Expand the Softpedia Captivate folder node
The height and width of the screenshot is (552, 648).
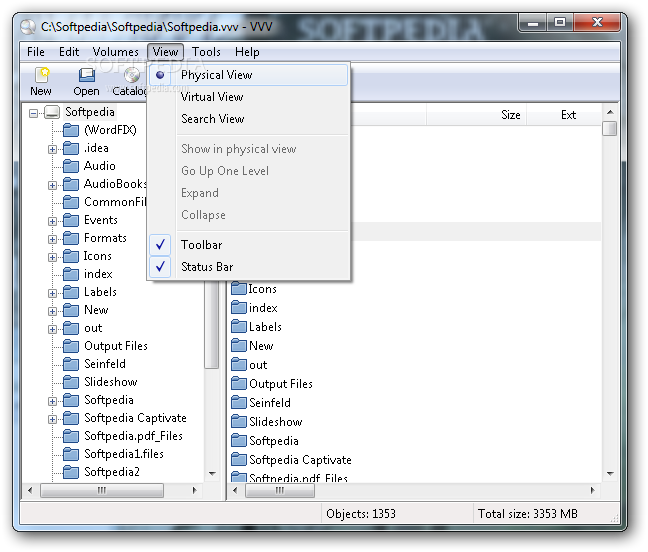click(52, 419)
